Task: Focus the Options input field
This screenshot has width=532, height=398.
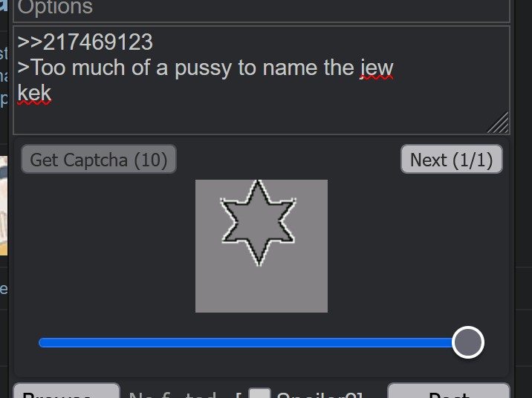Action: (262, 10)
